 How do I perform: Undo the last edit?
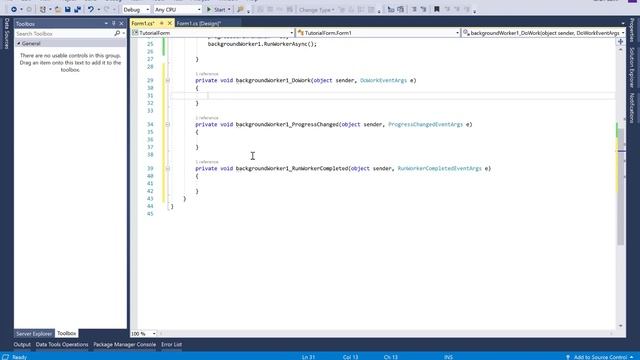click(x=91, y=9)
